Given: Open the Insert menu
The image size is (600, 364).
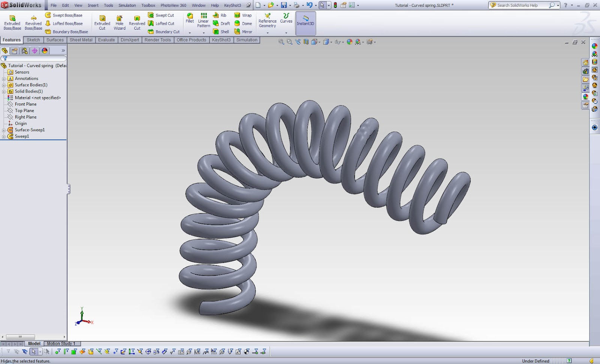Looking at the screenshot, I should [x=93, y=5].
